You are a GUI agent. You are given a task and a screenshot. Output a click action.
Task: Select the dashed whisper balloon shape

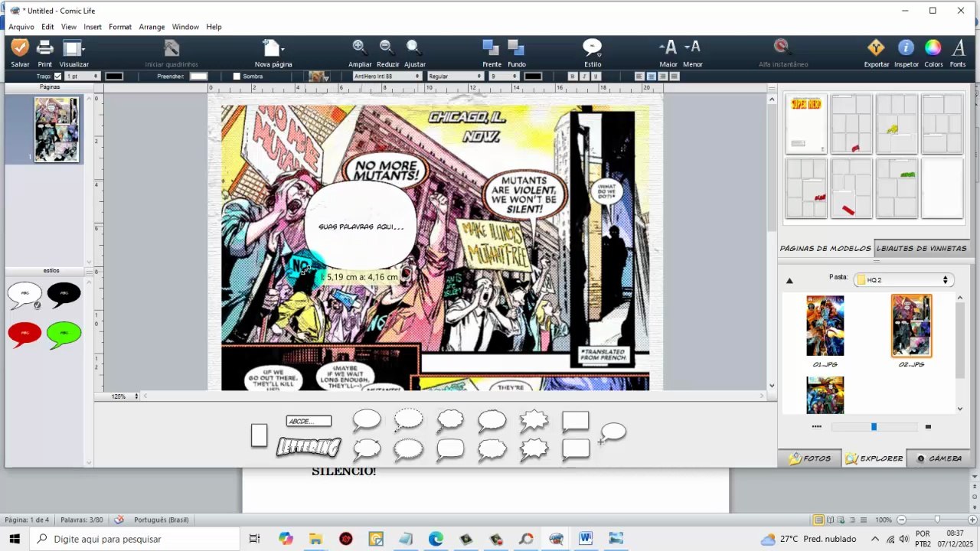(408, 419)
